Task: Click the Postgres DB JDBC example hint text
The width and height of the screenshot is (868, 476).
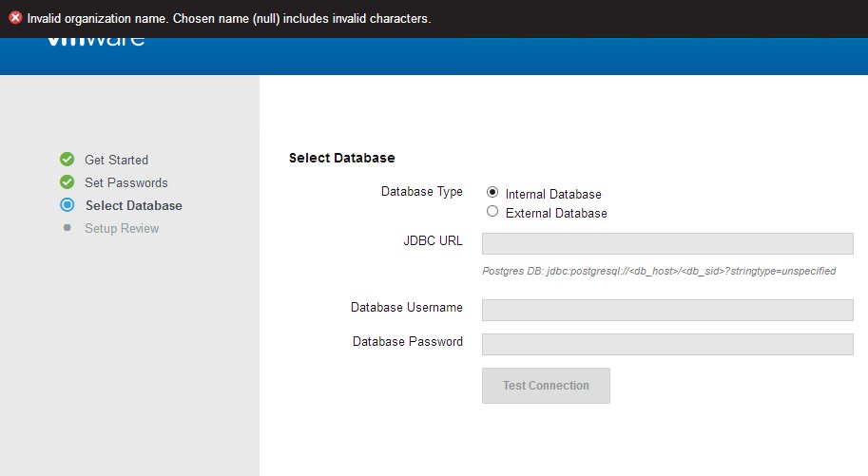Action: tap(659, 271)
